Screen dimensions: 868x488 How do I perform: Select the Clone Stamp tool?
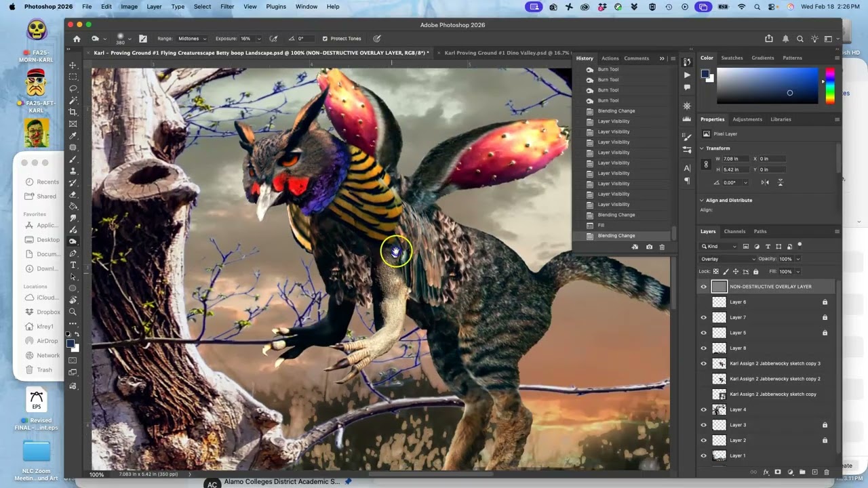(x=73, y=171)
